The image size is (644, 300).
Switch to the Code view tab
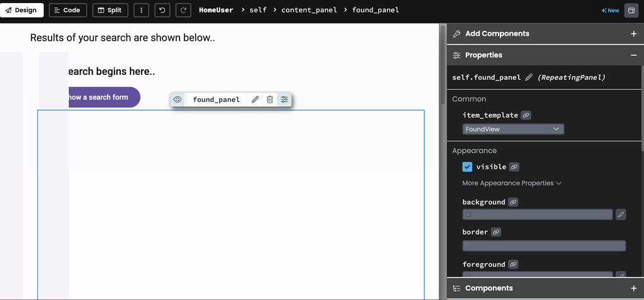[x=67, y=10]
